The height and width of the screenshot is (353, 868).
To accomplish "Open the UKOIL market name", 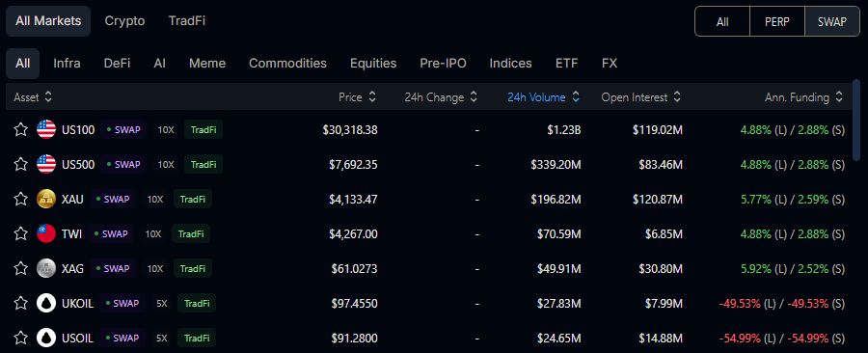I will pyautogui.click(x=77, y=303).
